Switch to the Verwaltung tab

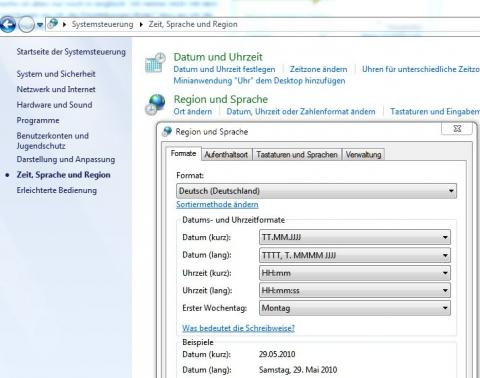(x=363, y=155)
